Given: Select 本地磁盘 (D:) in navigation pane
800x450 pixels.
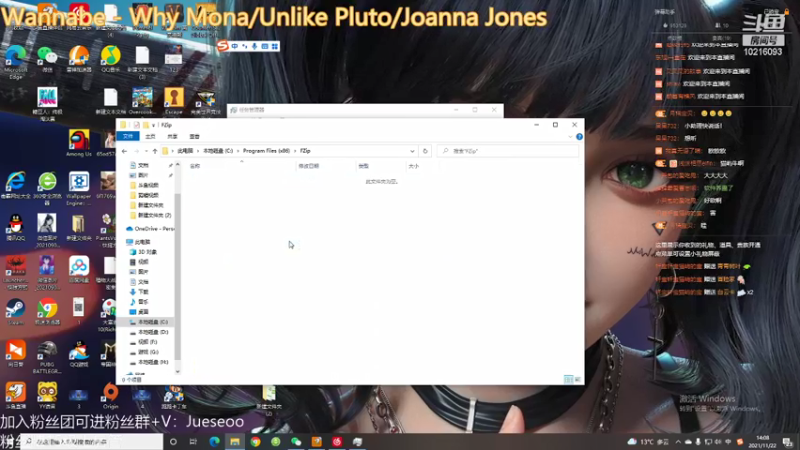Looking at the screenshot, I should pos(148,332).
